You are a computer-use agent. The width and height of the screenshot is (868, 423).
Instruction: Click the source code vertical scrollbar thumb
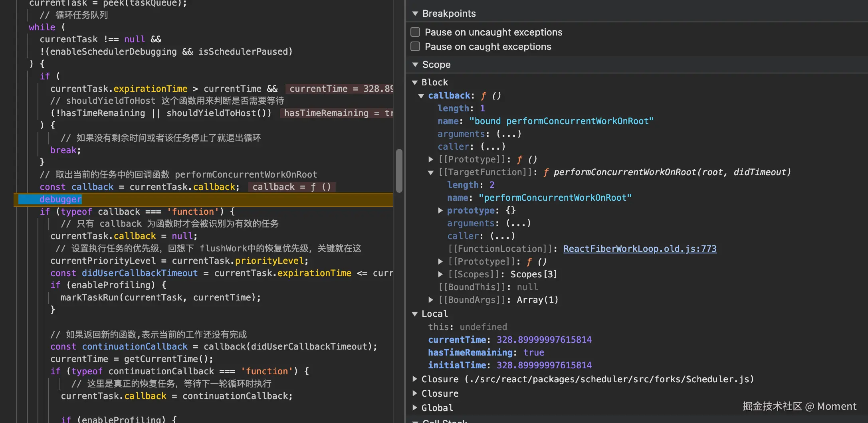399,171
